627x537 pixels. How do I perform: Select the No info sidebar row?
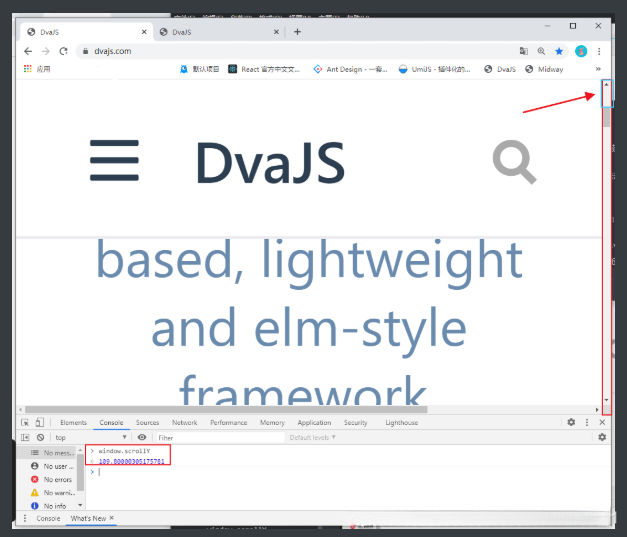pos(48,506)
